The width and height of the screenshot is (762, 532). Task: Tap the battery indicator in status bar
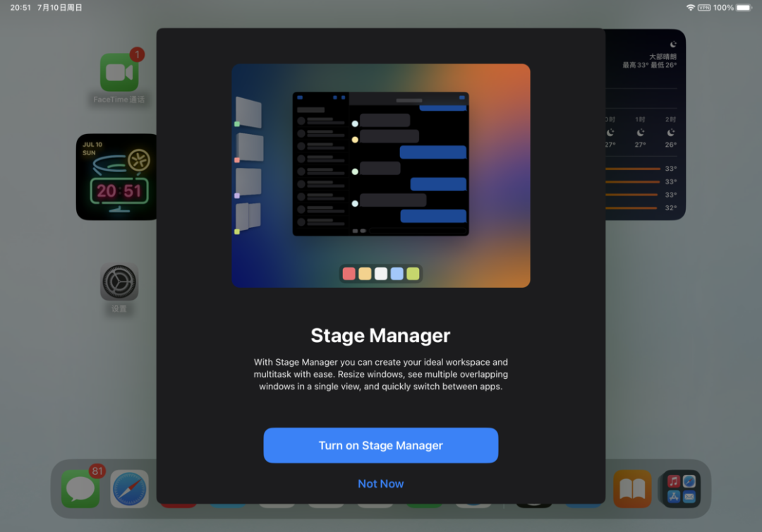click(x=744, y=7)
